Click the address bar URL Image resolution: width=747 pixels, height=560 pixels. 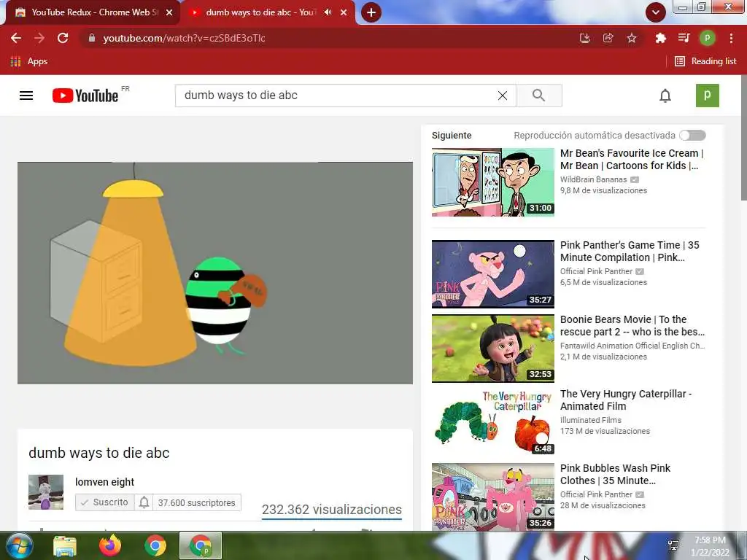point(184,38)
